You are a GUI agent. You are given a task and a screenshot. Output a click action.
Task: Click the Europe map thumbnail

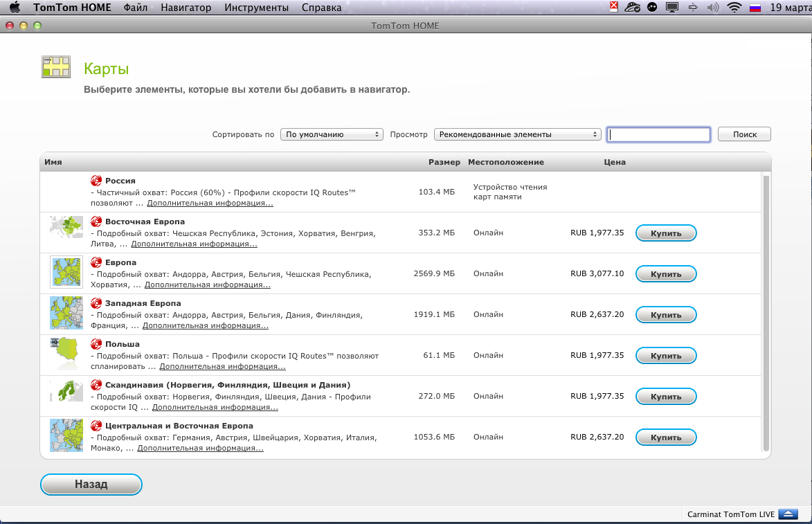(x=66, y=272)
